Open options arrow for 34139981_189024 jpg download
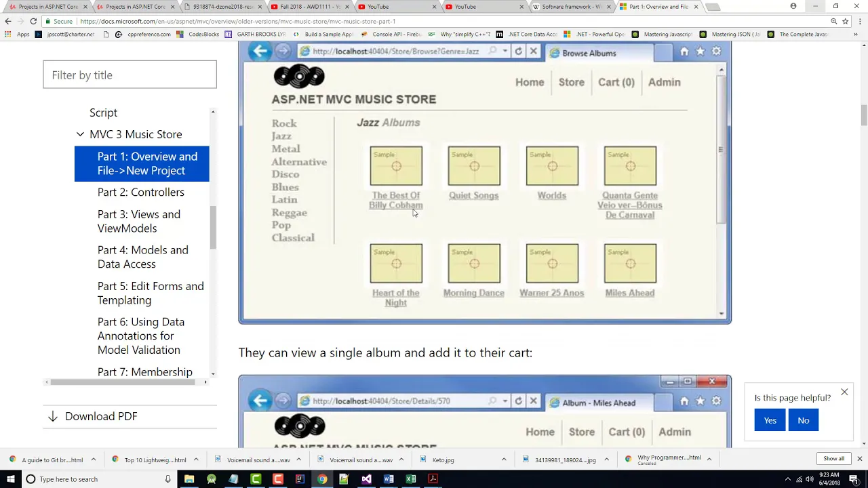Viewport: 868px width, 488px height. (606, 460)
